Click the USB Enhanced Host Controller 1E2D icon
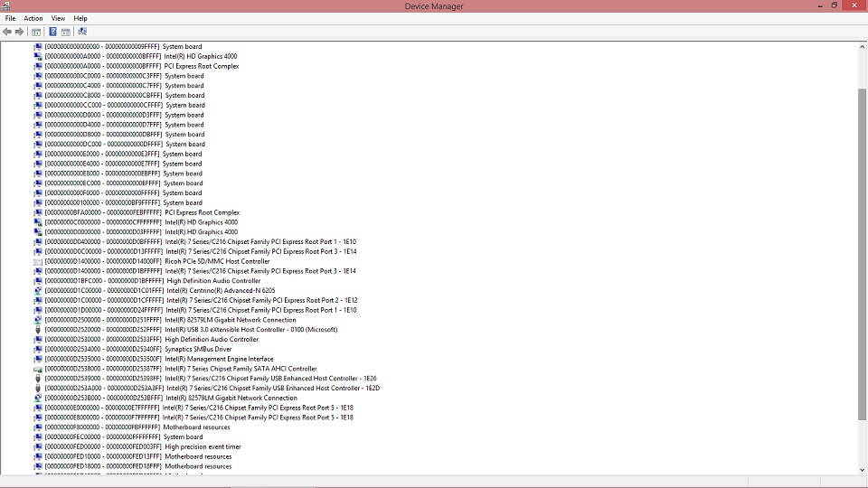This screenshot has height=488, width=868. coord(38,389)
